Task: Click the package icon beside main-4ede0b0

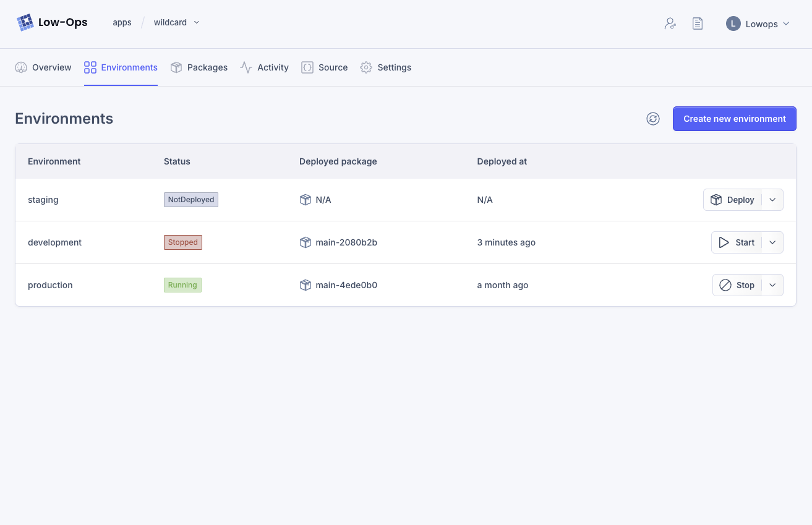Action: click(305, 285)
